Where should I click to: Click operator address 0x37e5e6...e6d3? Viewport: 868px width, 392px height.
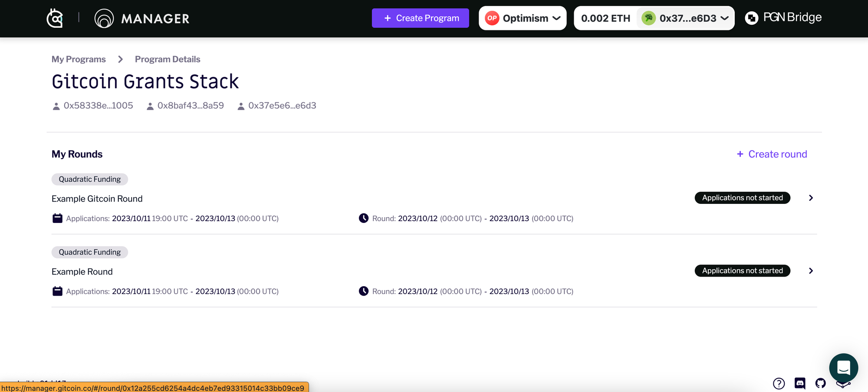282,105
